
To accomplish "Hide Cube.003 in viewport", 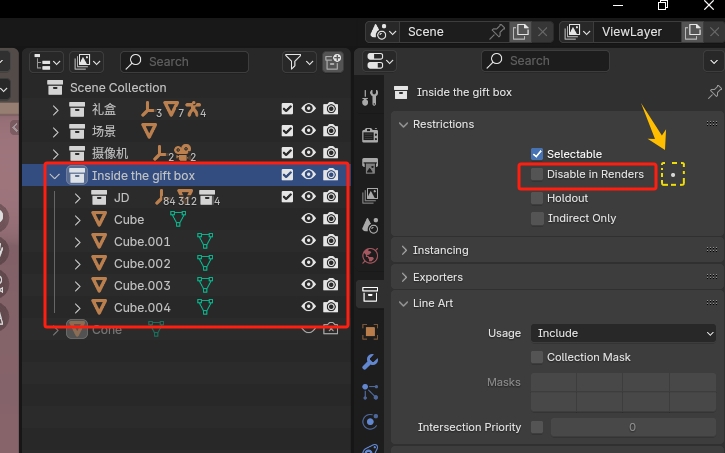I will click(308, 284).
